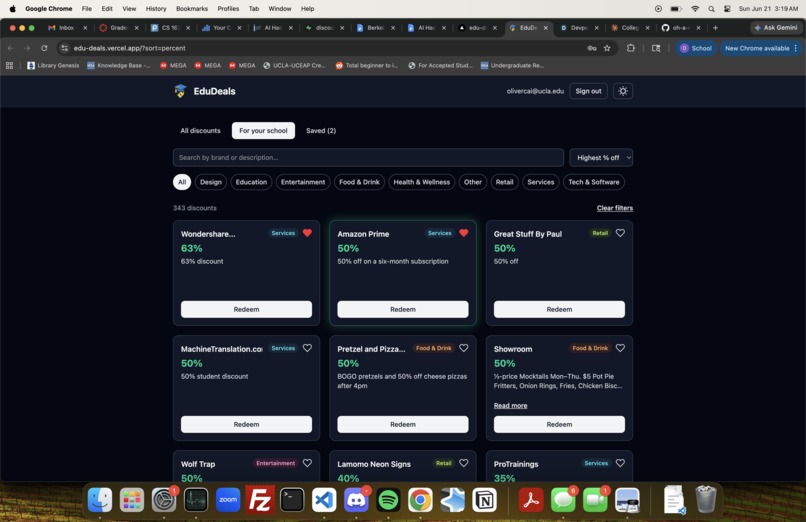The width and height of the screenshot is (806, 522).
Task: Open Finder from the Dock
Action: [x=100, y=499]
